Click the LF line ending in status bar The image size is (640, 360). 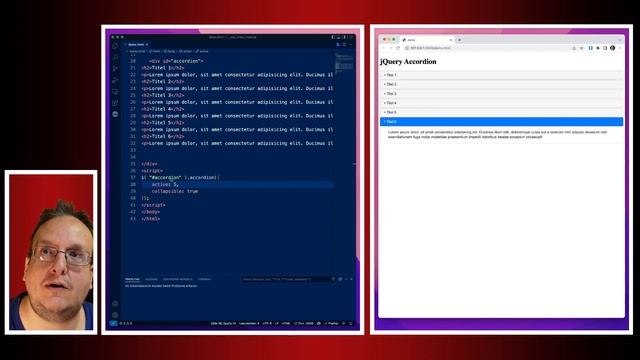277,323
